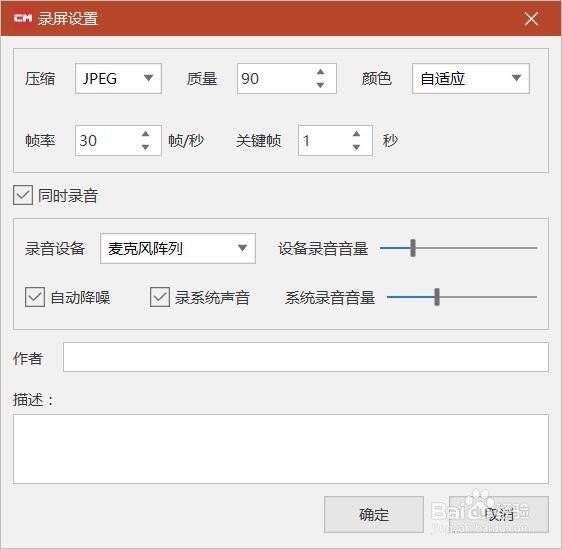This screenshot has width=562, height=549.
Task: Disable the 自动降噪 checkbox
Action: tap(35, 297)
